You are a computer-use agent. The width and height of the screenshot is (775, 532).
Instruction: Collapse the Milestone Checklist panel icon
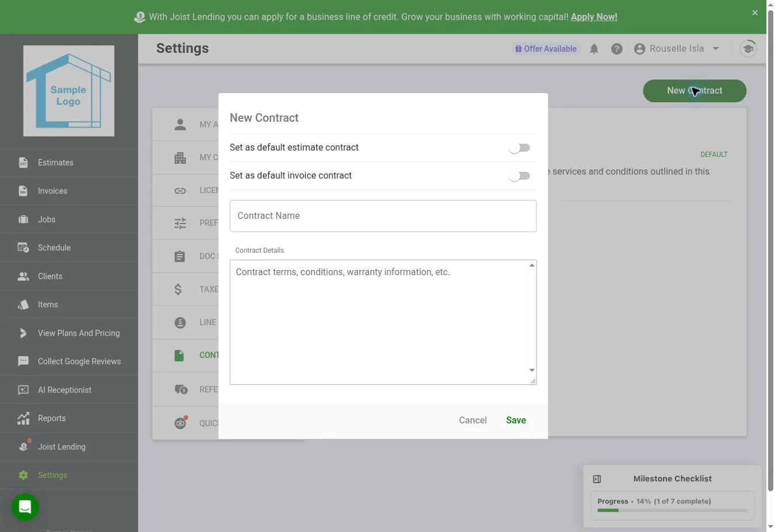(597, 479)
